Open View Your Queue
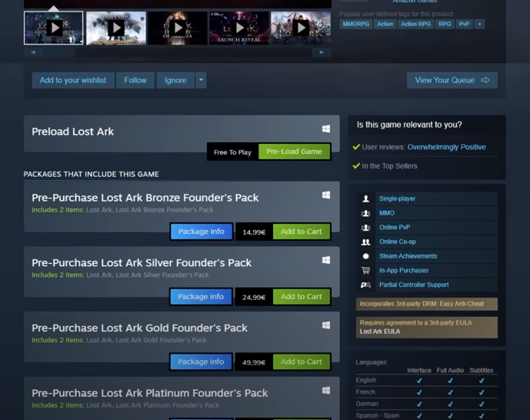Image resolution: width=530 pixels, height=420 pixels. (452, 80)
